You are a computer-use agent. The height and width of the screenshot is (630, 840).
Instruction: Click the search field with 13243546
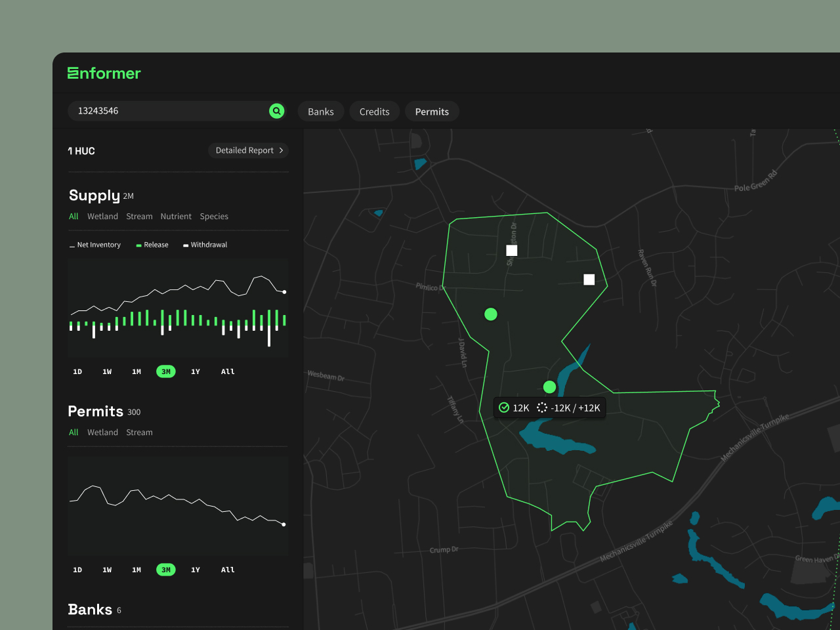[x=177, y=111]
